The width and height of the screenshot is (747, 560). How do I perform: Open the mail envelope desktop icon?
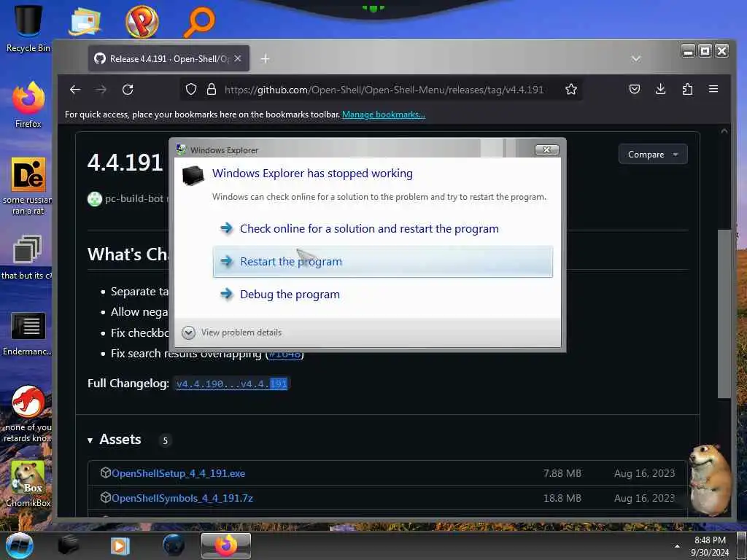pyautogui.click(x=85, y=22)
